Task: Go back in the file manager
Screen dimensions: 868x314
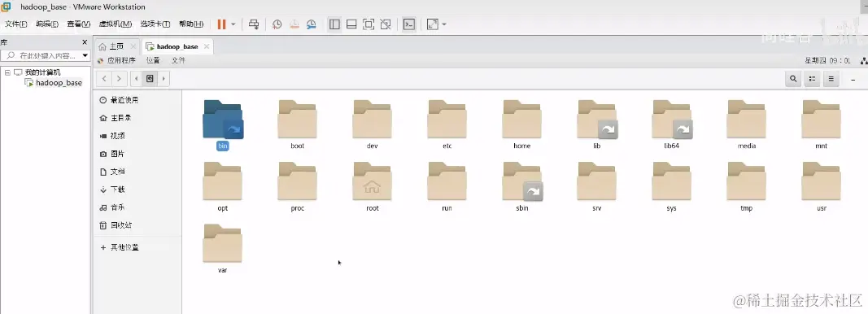Action: (104, 79)
